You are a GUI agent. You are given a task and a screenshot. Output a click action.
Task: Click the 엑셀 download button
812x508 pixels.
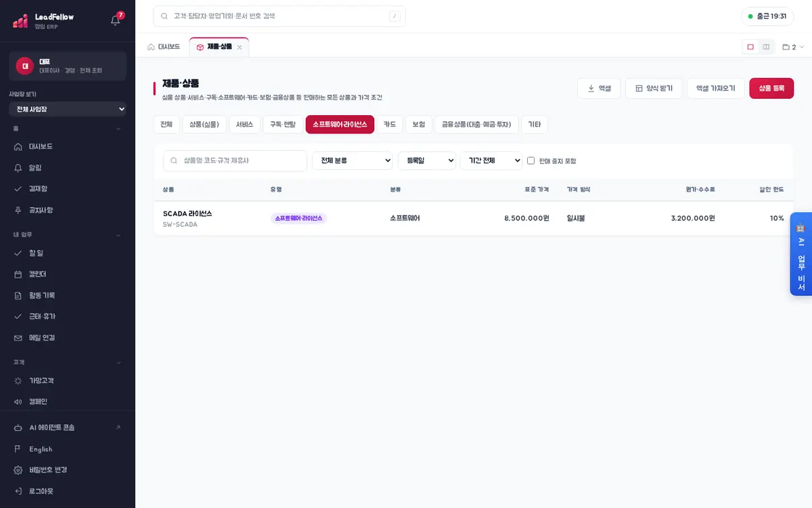pyautogui.click(x=599, y=88)
